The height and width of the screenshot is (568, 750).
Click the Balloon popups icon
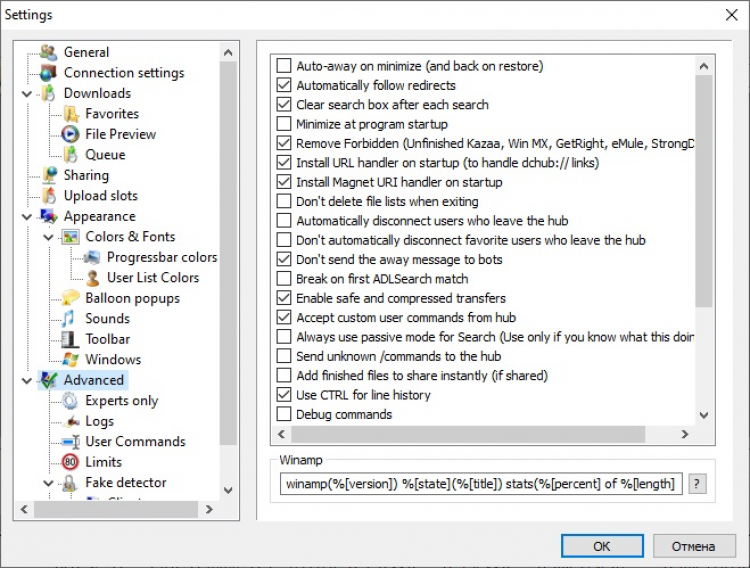coord(70,298)
